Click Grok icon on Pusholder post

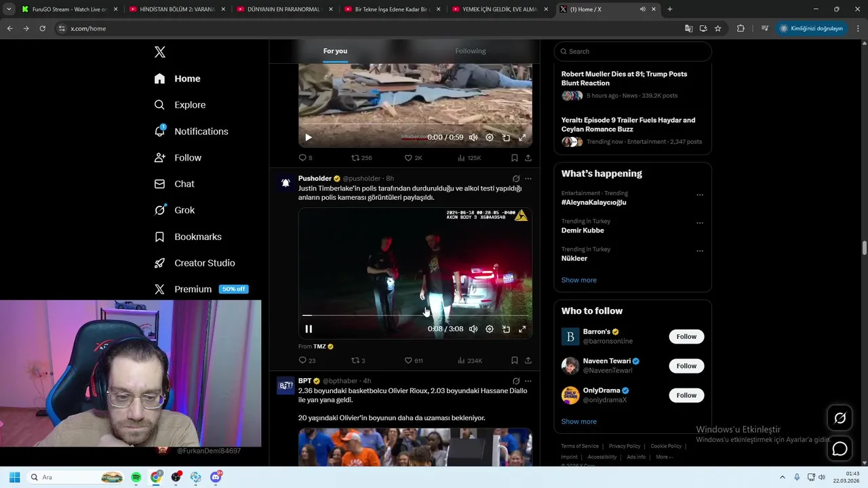point(516,179)
